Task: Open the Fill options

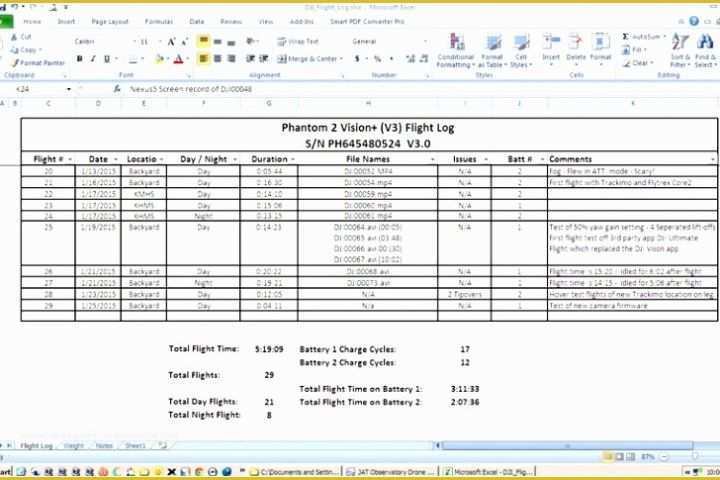Action: [635, 50]
